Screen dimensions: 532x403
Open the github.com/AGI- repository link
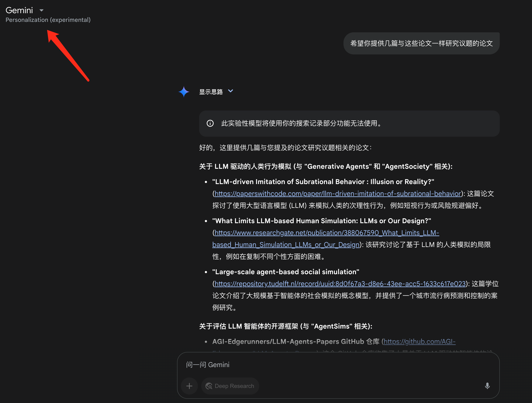pos(419,341)
